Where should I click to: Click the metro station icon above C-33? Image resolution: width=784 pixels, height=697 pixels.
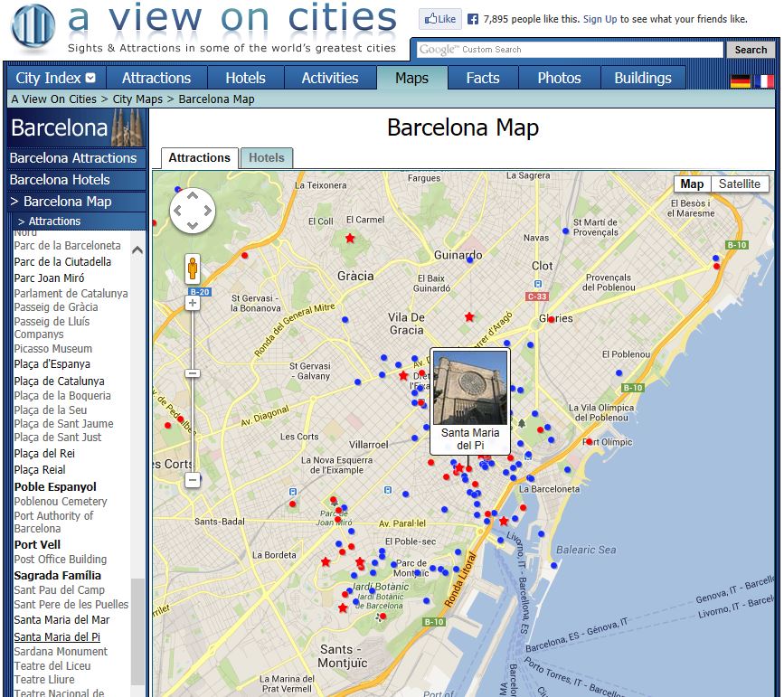(537, 284)
